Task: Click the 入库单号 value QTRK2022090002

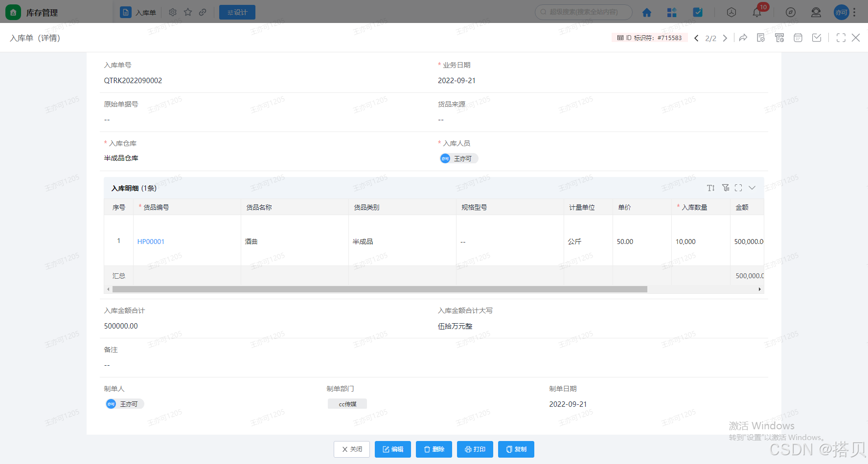Action: pyautogui.click(x=133, y=81)
